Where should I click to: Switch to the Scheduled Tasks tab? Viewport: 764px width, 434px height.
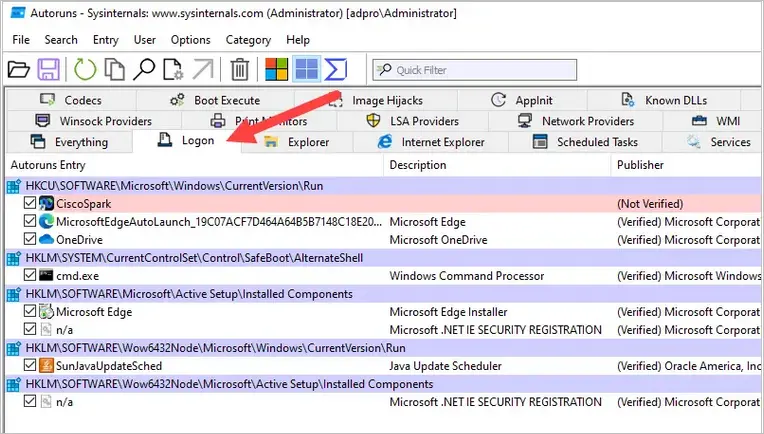tap(585, 142)
